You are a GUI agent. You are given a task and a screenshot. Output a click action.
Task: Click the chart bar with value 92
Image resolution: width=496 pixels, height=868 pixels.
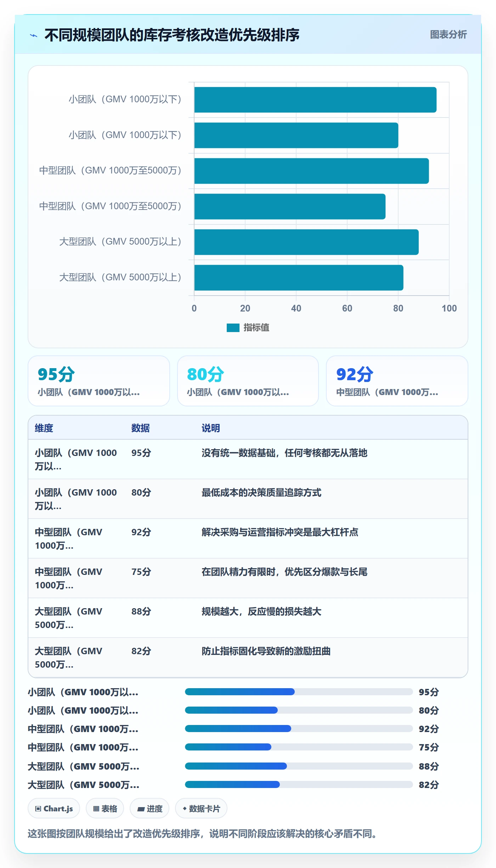311,171
